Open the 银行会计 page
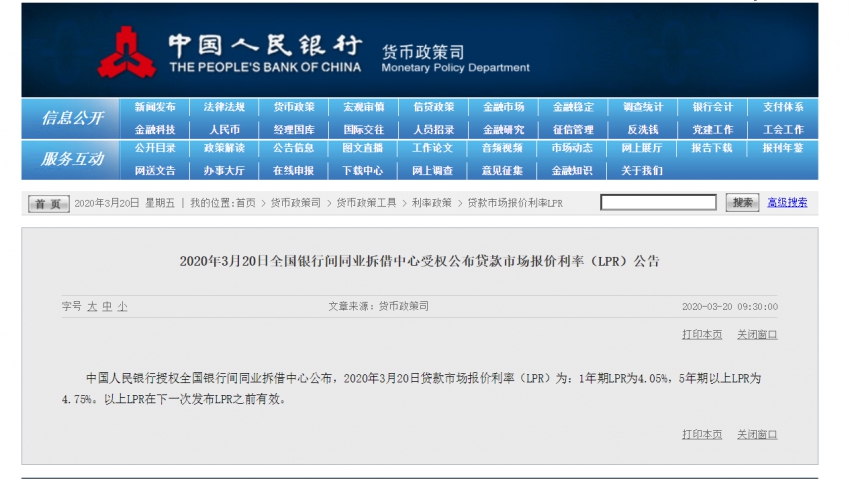Viewport: 850px width, 479px height. pyautogui.click(x=713, y=107)
